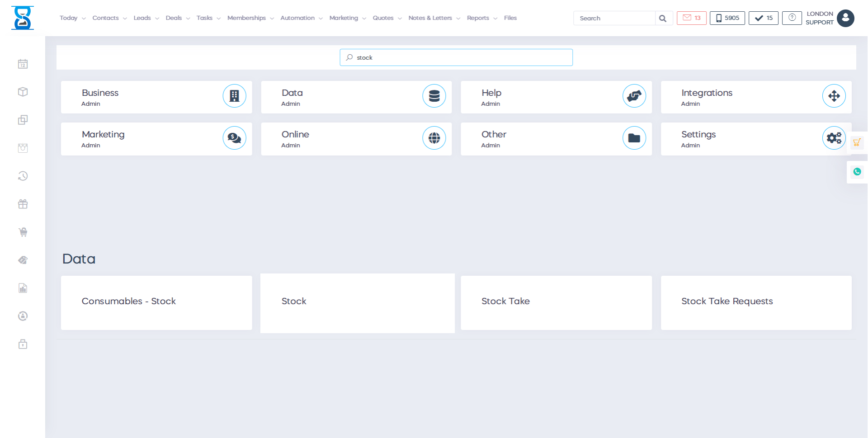Click the hourglass logo at top left
Screen dimensions: 868x438
(22, 18)
